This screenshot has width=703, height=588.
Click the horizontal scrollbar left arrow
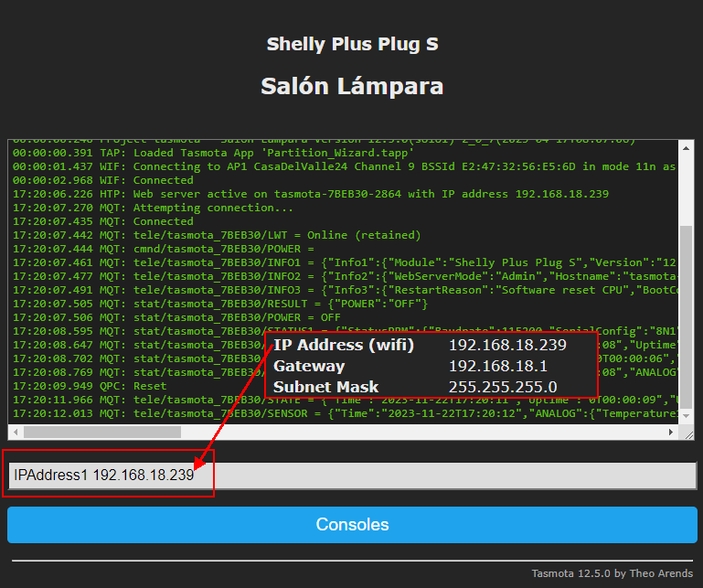point(16,432)
